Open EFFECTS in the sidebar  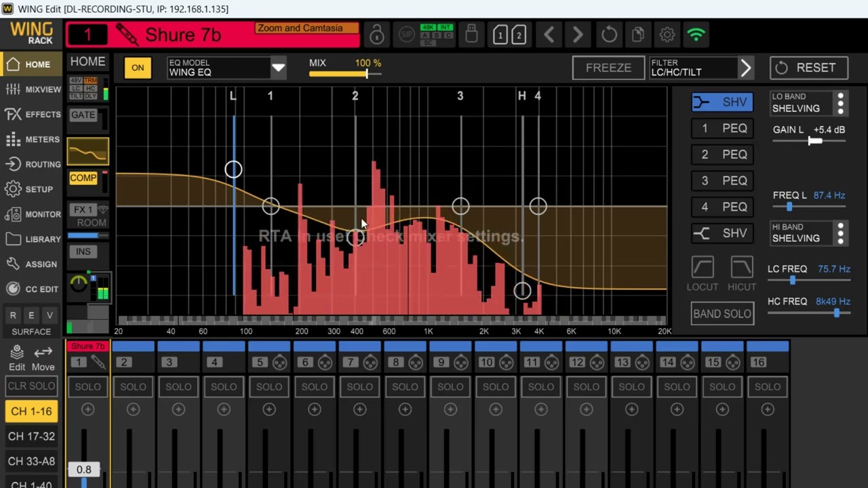pyautogui.click(x=33, y=115)
